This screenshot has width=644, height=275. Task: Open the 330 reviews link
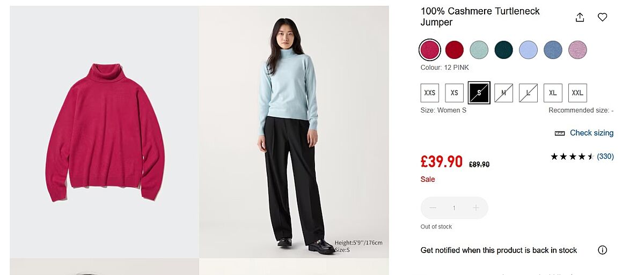(605, 157)
